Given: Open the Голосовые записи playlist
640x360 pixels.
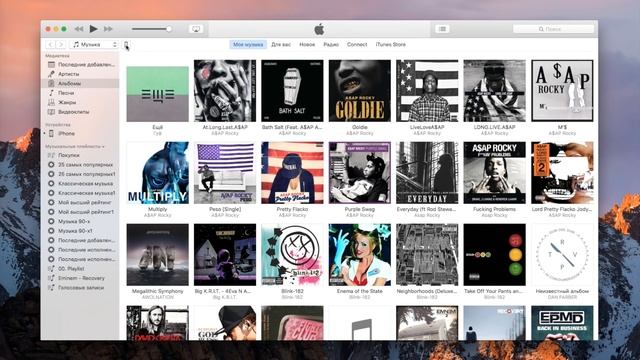Looking at the screenshot, I should pyautogui.click(x=80, y=287).
